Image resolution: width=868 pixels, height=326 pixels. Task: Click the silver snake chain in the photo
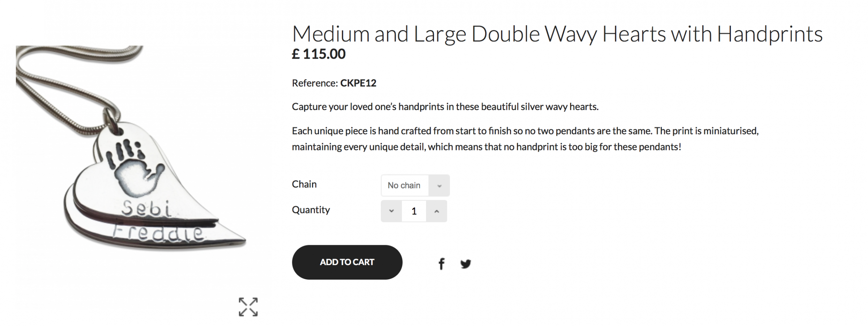point(54,83)
